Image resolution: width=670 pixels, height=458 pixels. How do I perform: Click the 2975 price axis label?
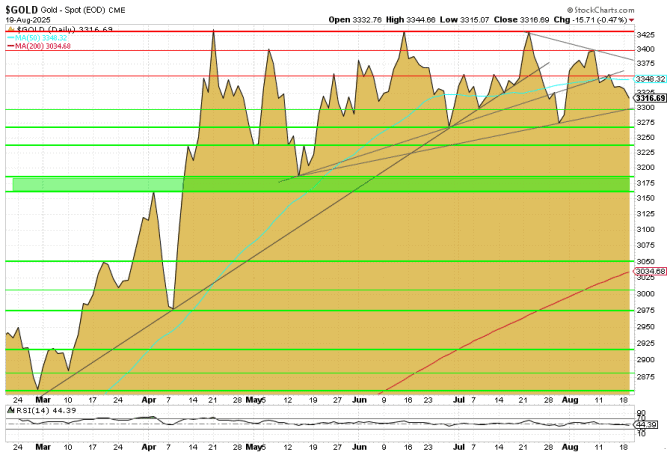[645, 310]
